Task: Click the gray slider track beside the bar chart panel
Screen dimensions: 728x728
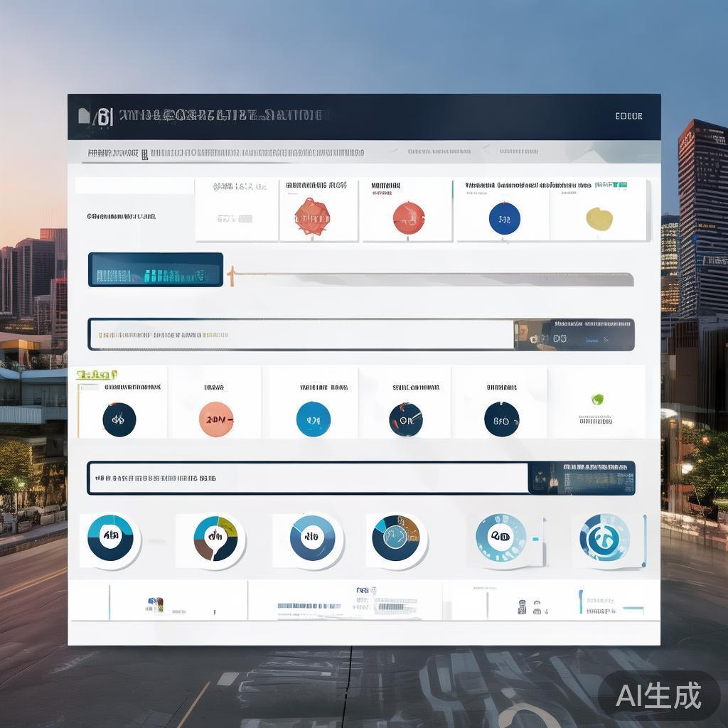Action: [434, 279]
